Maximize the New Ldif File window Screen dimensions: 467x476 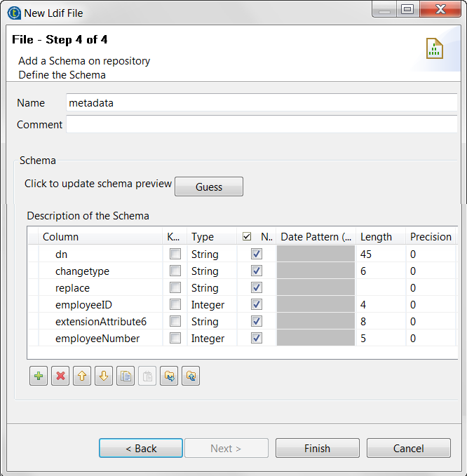click(x=407, y=9)
